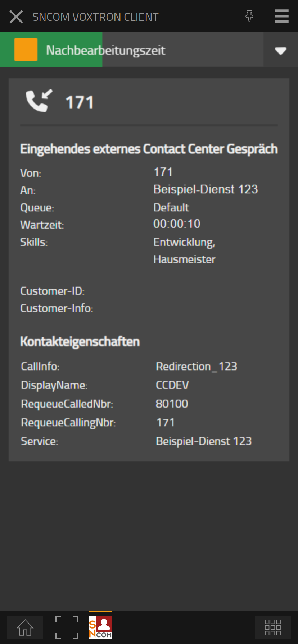
Task: Click caller number 171 in call header
Action: pos(80,102)
